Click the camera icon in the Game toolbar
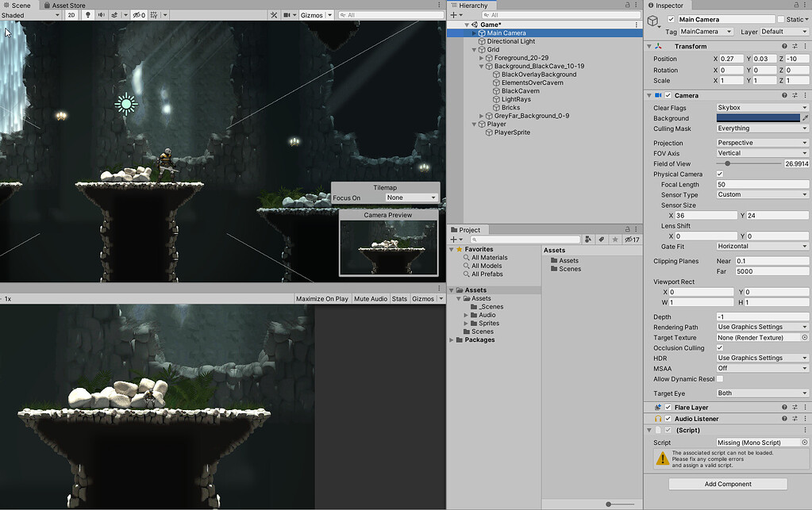The image size is (812, 510). tap(287, 15)
